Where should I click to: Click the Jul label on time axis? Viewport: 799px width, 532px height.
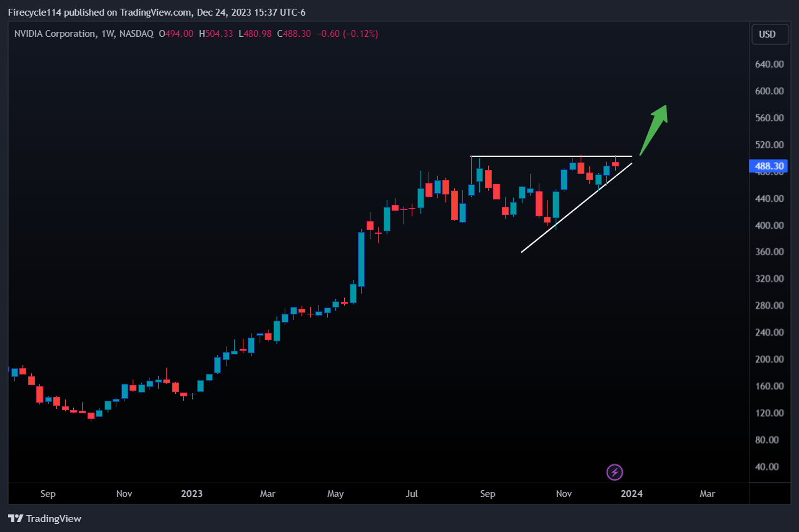(412, 494)
